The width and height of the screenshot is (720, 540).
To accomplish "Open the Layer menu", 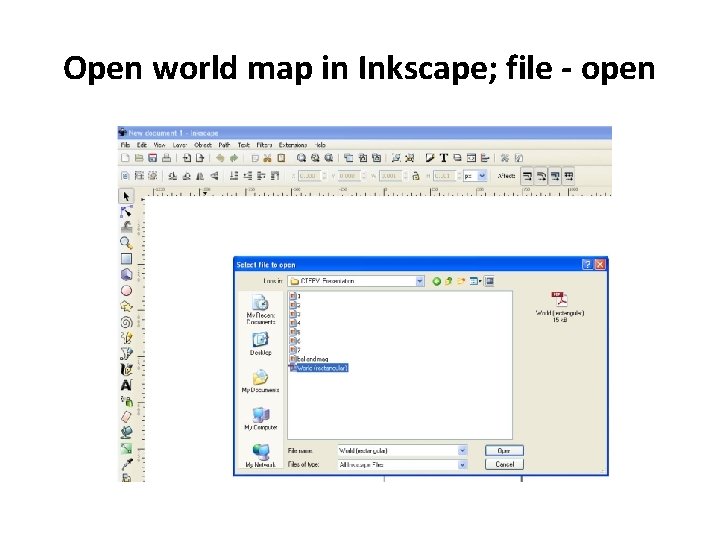I will click(180, 145).
